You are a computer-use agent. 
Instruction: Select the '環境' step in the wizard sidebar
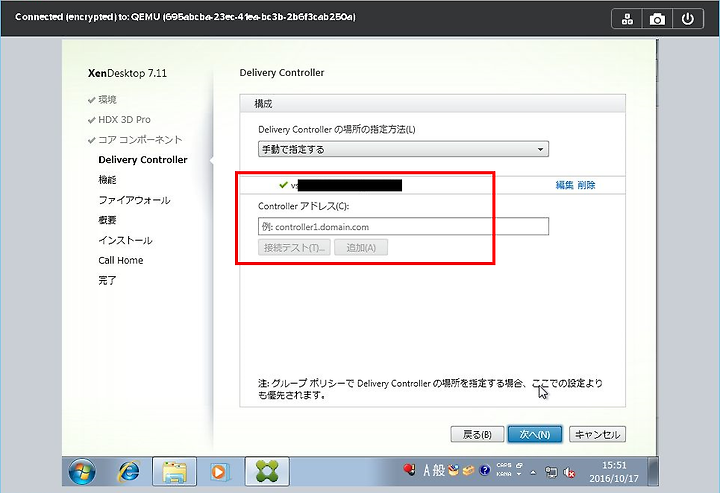[107, 100]
